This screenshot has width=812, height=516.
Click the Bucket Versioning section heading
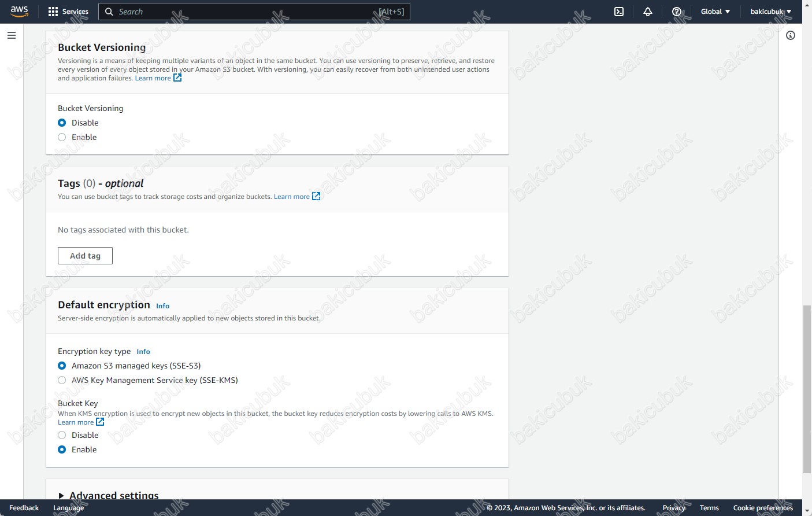click(x=102, y=47)
